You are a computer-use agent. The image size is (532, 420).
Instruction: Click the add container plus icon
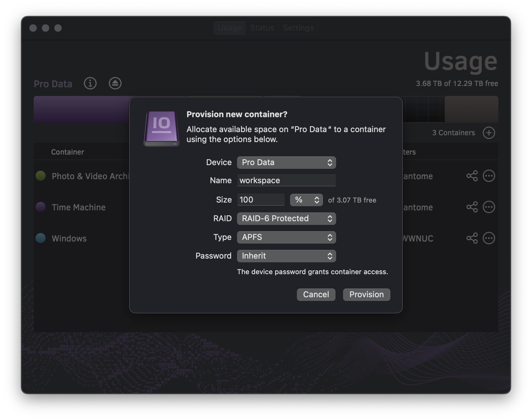point(489,133)
